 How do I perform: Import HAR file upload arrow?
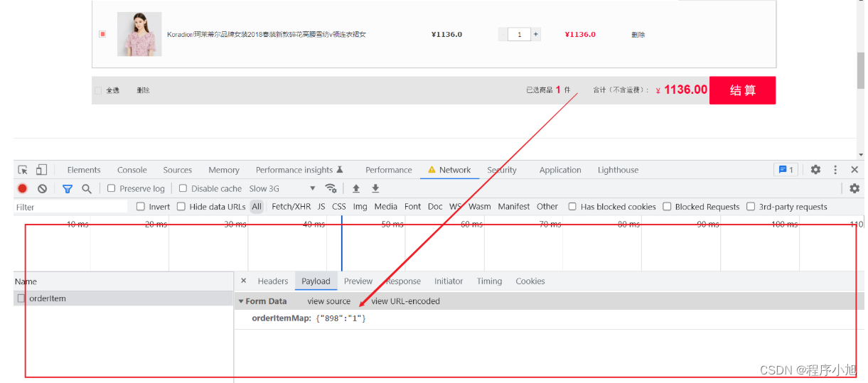click(x=356, y=188)
